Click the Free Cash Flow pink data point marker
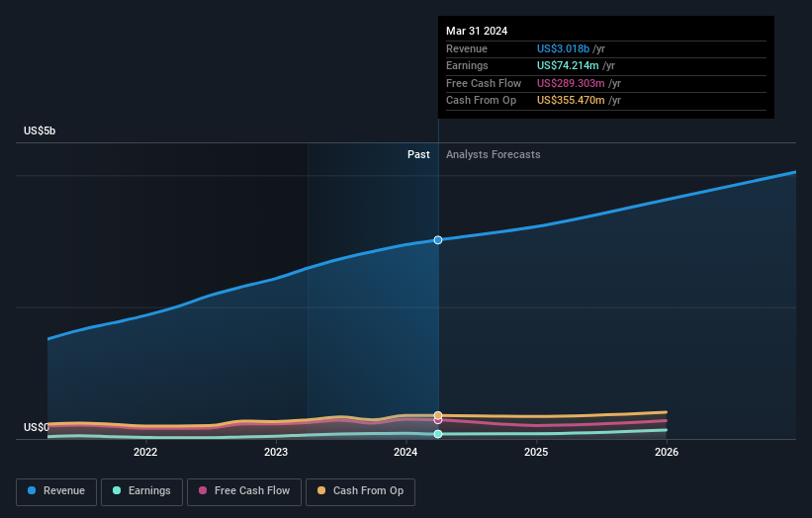This screenshot has height=518, width=812. 438,421
